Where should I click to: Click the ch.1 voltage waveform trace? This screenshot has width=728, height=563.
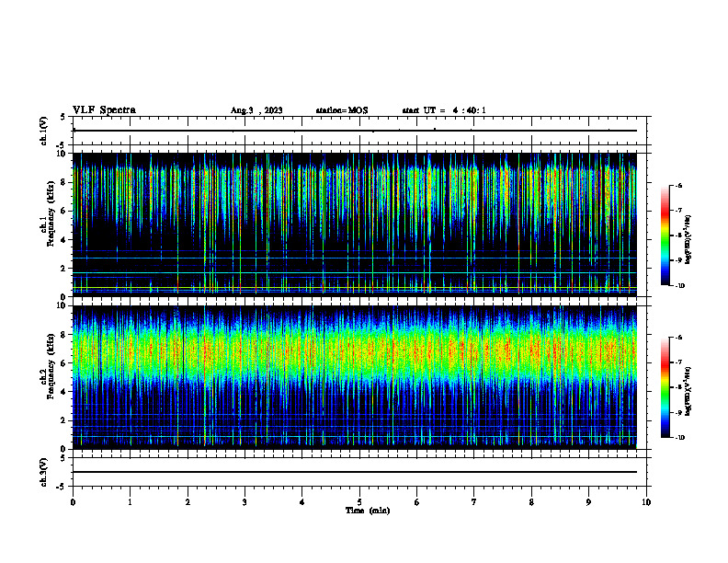[x=355, y=131]
